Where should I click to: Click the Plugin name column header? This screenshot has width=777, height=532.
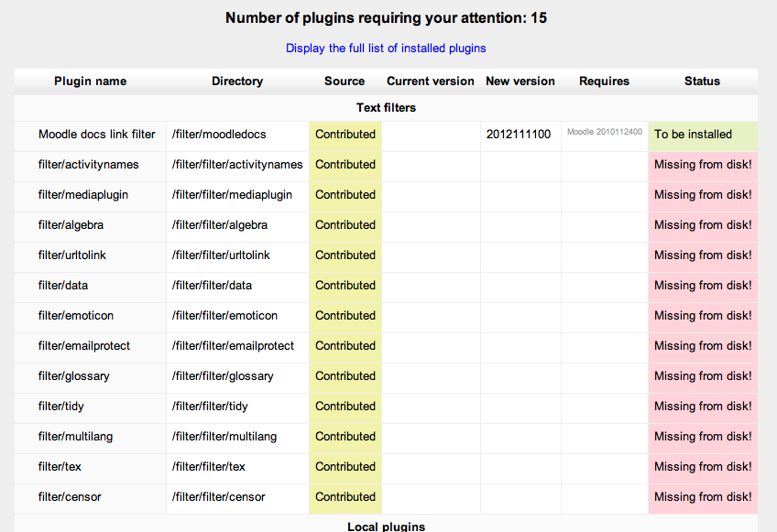pyautogui.click(x=90, y=81)
